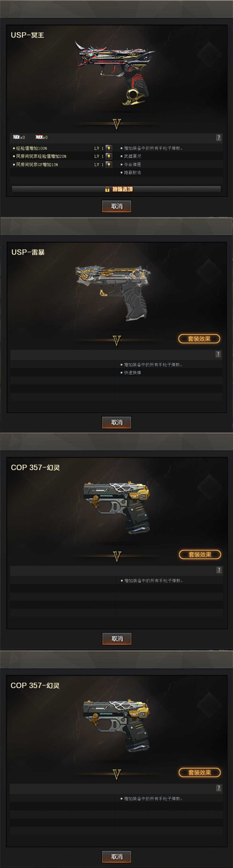Upgrade the 经验值增加100% level arrow
This screenshot has width=233, height=868.
pyautogui.click(x=109, y=148)
